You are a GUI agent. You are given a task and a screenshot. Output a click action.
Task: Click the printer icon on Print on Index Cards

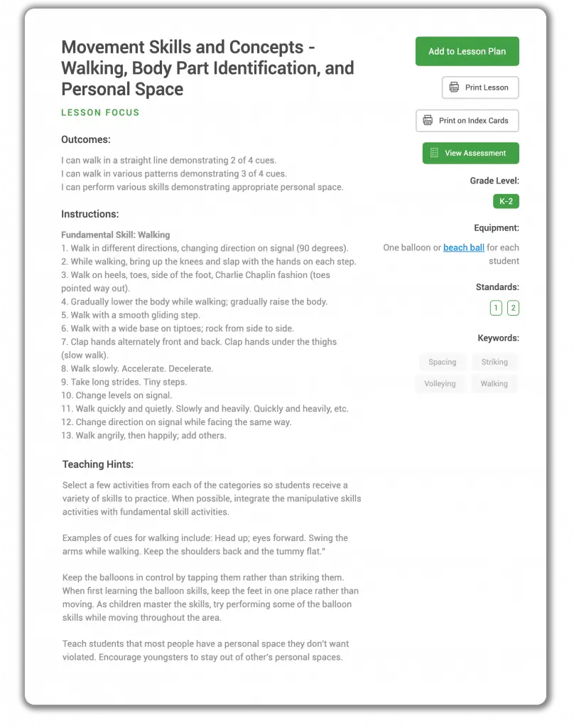428,120
